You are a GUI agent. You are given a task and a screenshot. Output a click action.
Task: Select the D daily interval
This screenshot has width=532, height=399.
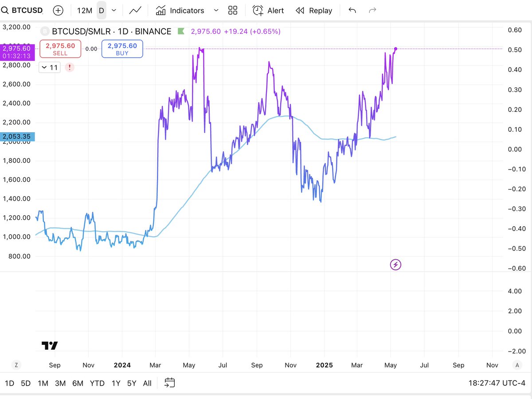(102, 10)
